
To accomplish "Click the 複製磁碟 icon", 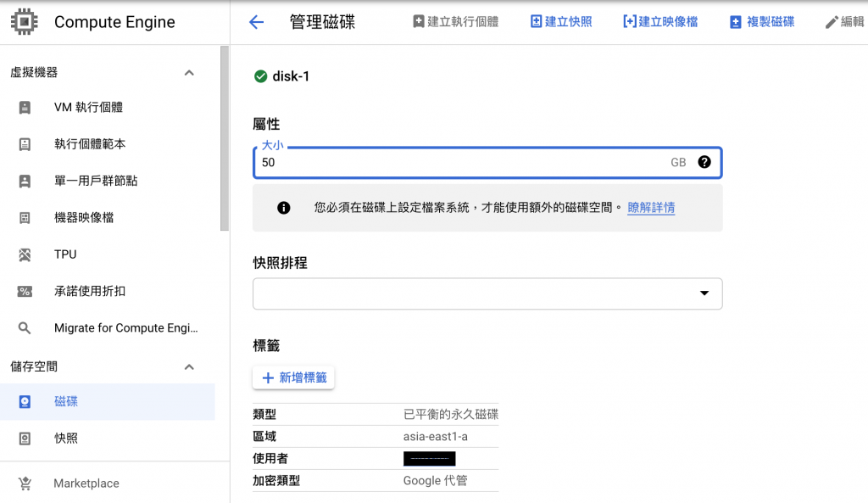I will pyautogui.click(x=735, y=22).
